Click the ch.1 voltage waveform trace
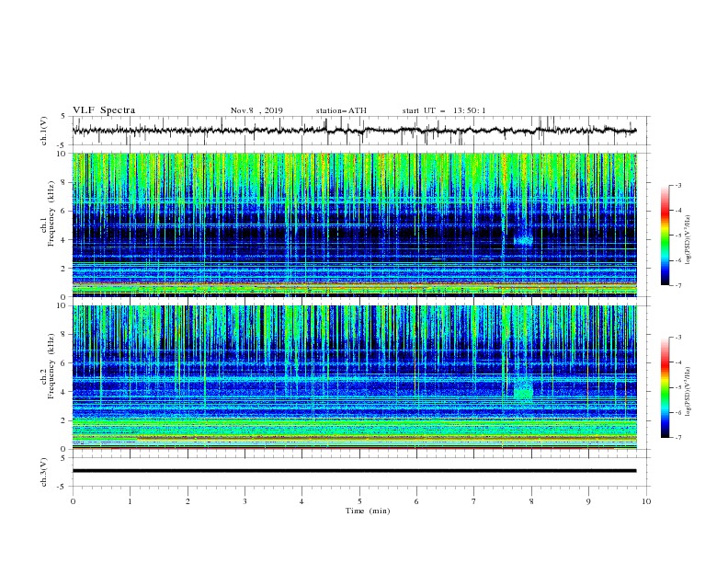 tap(354, 131)
